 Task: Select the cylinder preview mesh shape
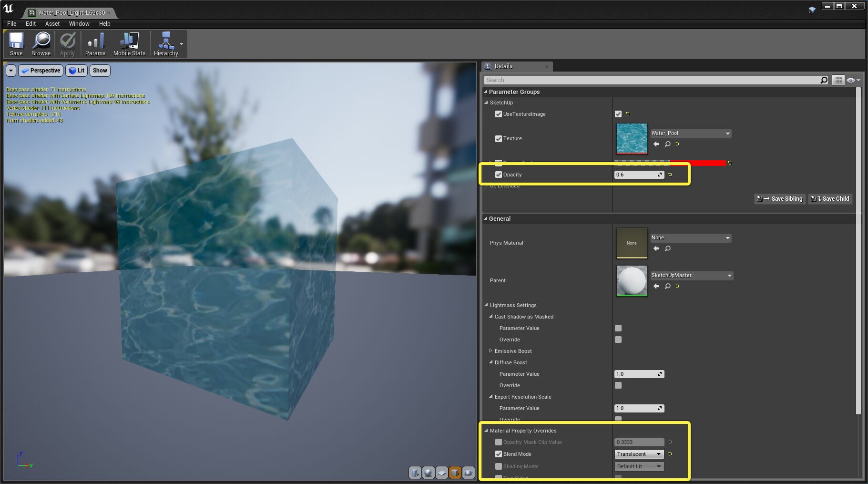click(415, 473)
